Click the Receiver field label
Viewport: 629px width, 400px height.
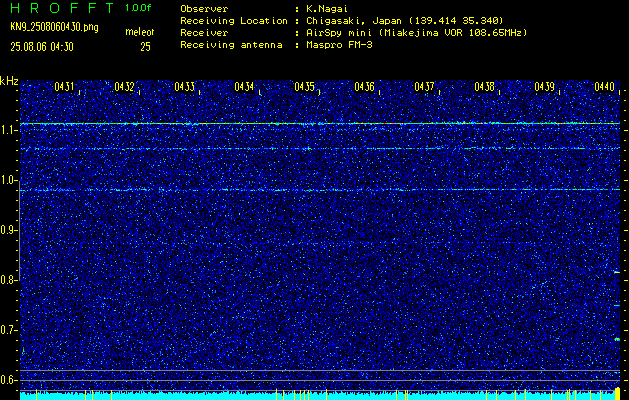[204, 33]
